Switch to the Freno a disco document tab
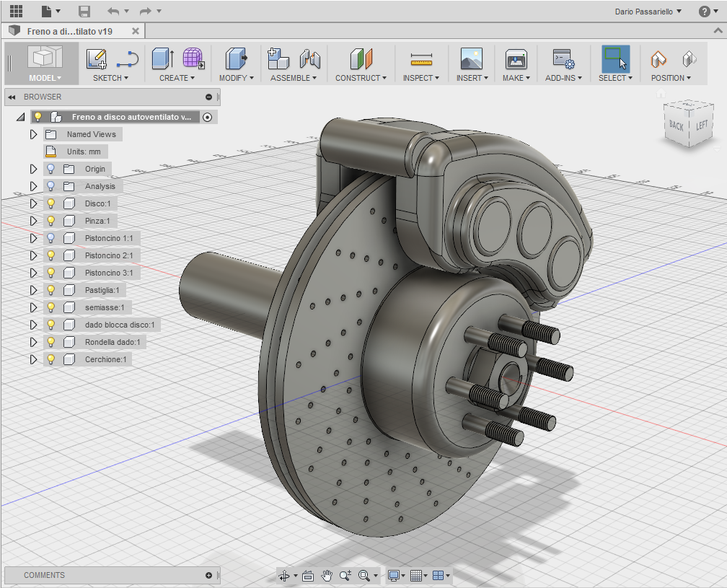This screenshot has width=727, height=588. click(69, 31)
